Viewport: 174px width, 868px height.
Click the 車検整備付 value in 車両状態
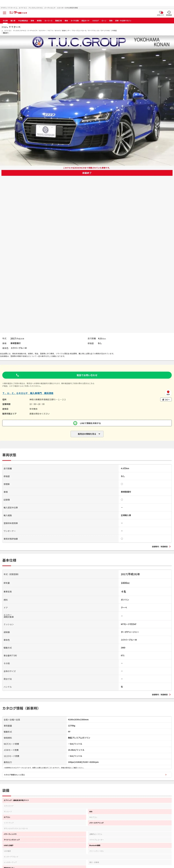pyautogui.click(x=126, y=492)
